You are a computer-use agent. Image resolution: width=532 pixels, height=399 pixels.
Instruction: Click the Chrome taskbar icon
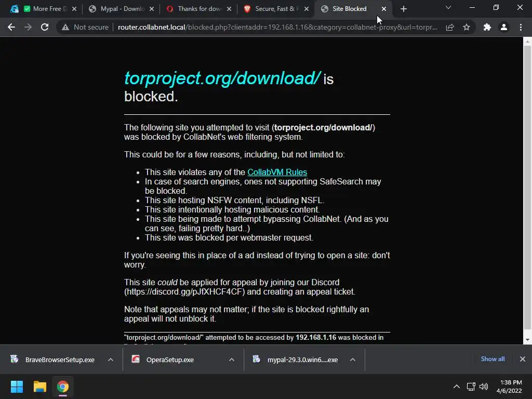click(62, 387)
